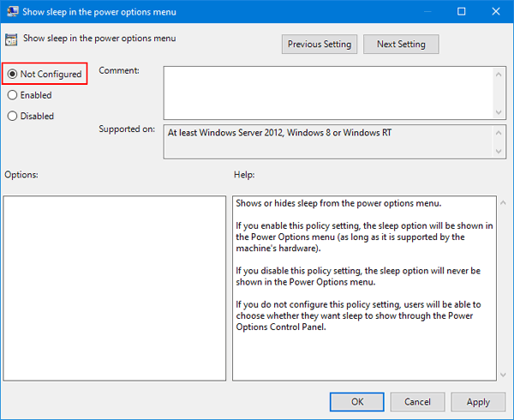This screenshot has width=514, height=420.
Task: Click the title bar policy window icon
Action: [12, 12]
